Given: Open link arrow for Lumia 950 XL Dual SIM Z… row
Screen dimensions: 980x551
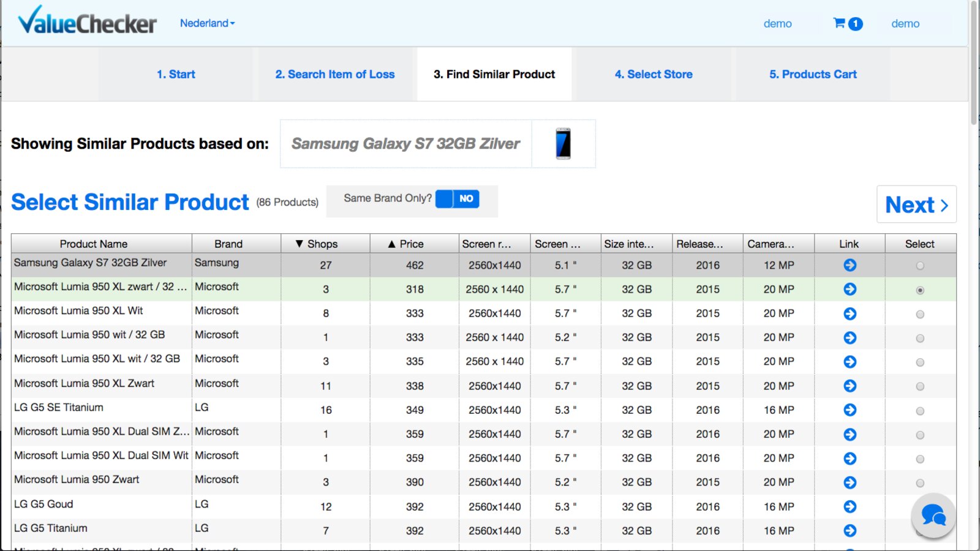Looking at the screenshot, I should tap(850, 434).
